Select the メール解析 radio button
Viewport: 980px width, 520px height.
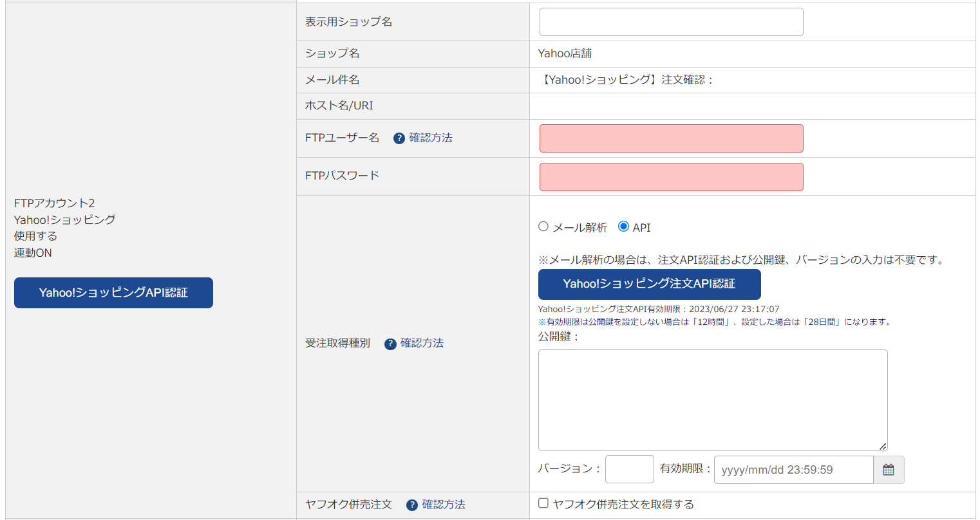pyautogui.click(x=543, y=227)
